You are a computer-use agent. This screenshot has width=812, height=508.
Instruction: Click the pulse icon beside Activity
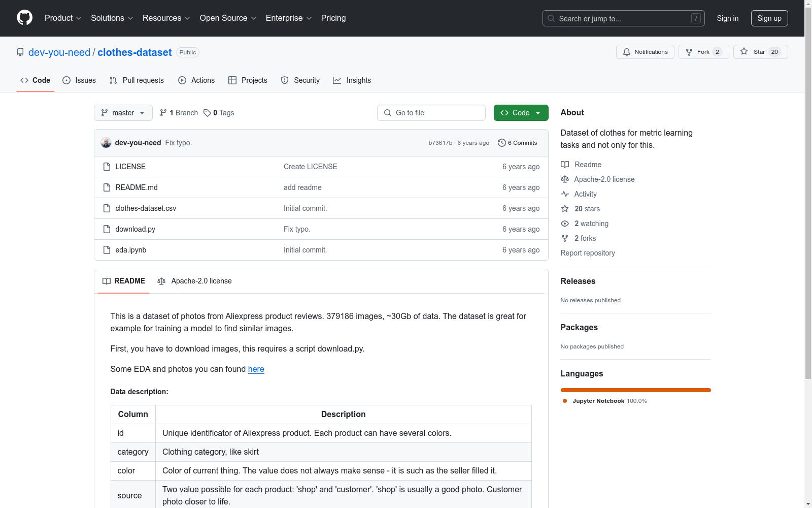(565, 194)
